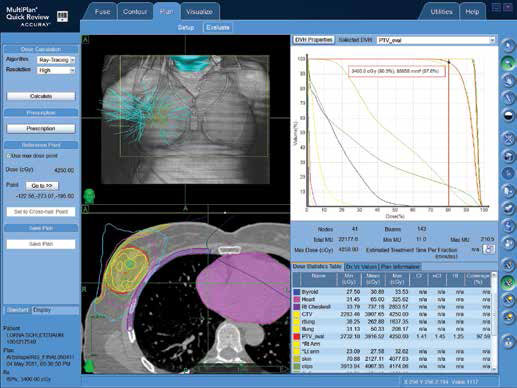
Task: Switch to the Dx/Vx Values tab
Action: pyautogui.click(x=361, y=267)
